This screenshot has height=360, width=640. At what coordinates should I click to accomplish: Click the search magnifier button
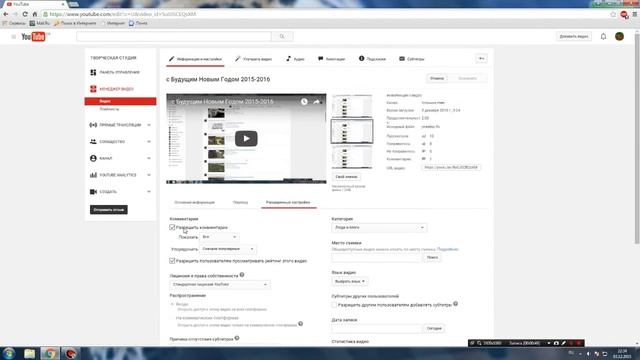pos(282,36)
